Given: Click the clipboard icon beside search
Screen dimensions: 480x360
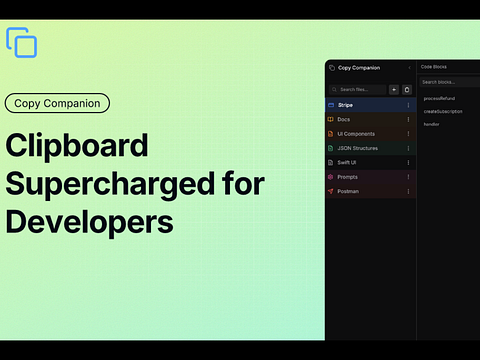Looking at the screenshot, I should pyautogui.click(x=407, y=90).
